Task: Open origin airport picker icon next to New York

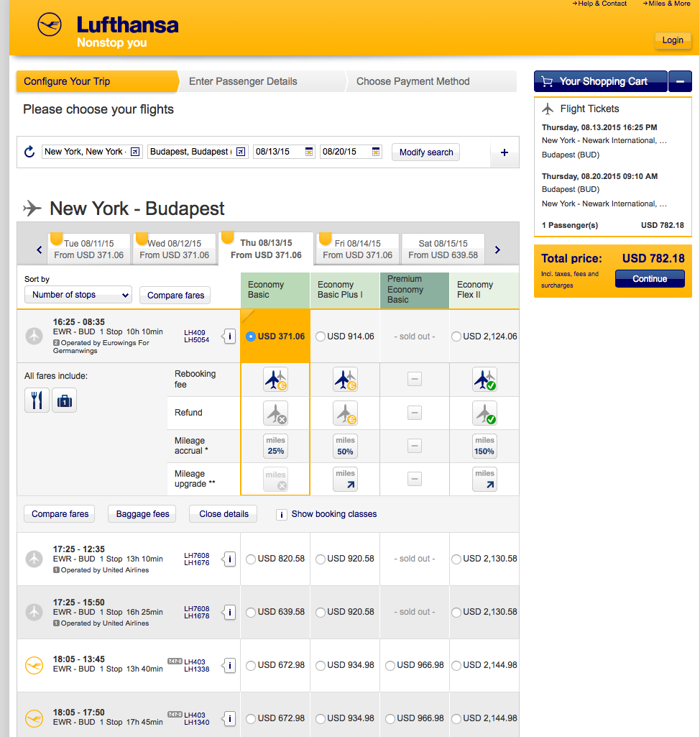Action: 135,152
